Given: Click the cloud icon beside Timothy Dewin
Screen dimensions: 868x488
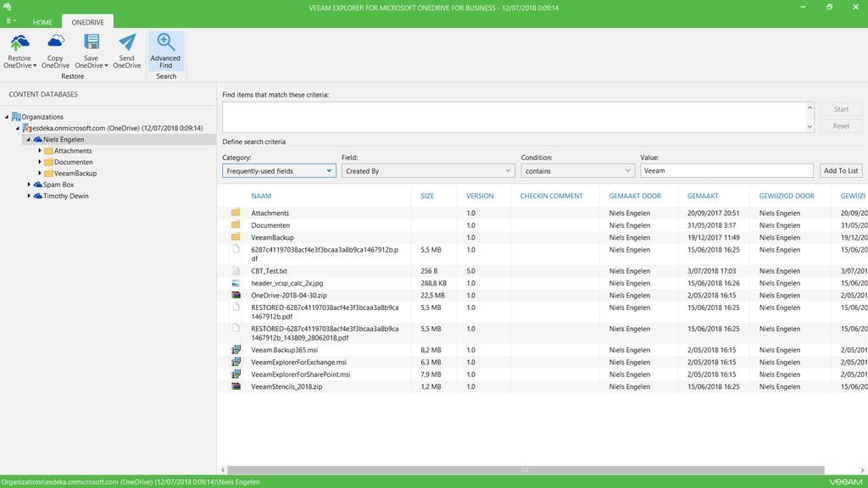Looking at the screenshot, I should point(37,196).
